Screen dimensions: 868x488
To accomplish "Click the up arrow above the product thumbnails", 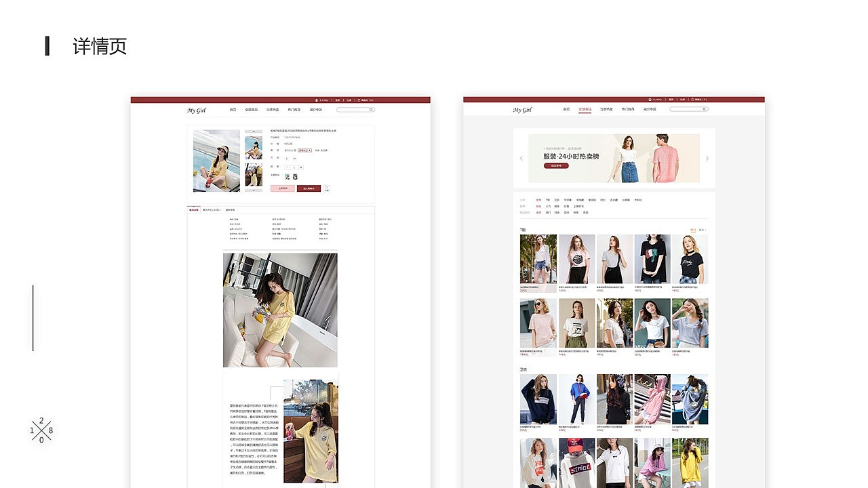I will [254, 131].
